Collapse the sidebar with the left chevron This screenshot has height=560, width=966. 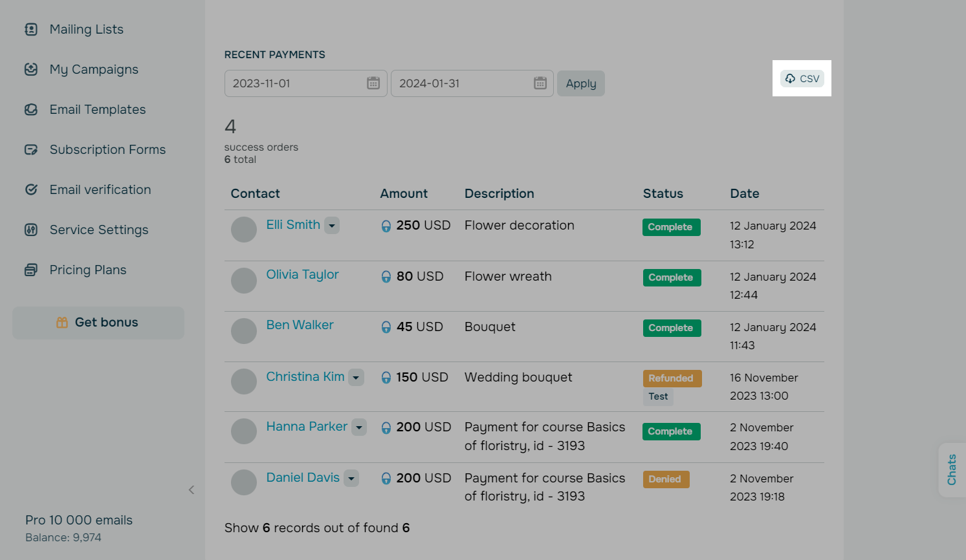[x=192, y=490]
